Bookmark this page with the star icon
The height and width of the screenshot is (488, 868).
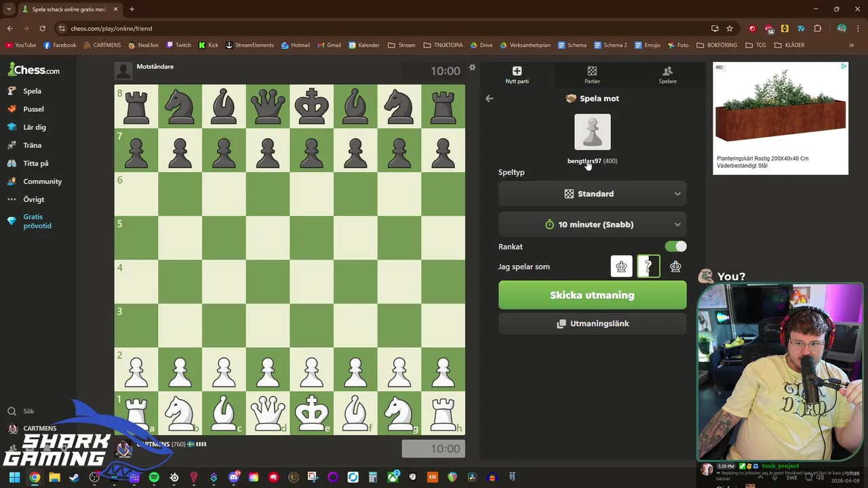(x=730, y=28)
